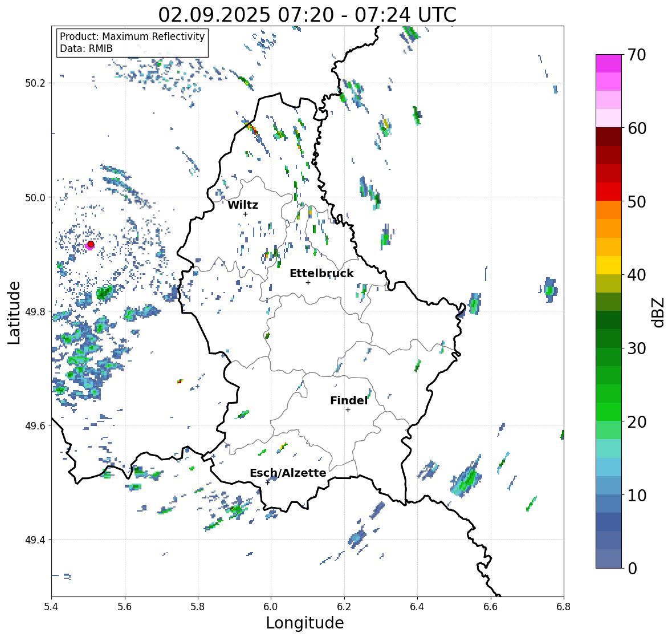Click 'Data: RMIB' legend text
Image resolution: width=672 pixels, height=637 pixels.
click(x=86, y=48)
